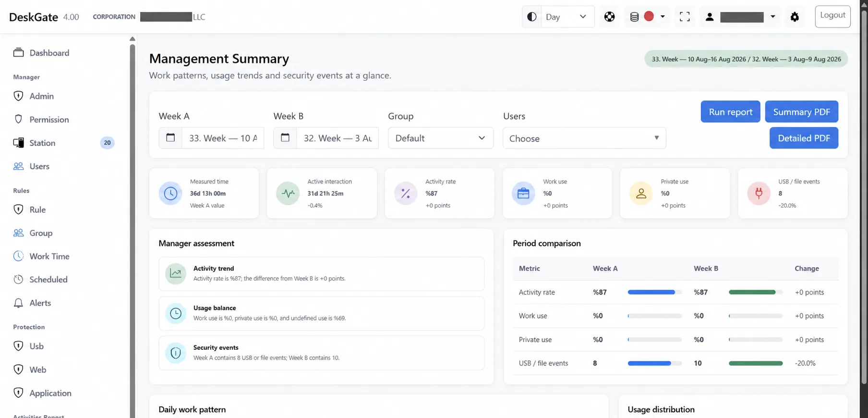Open the Group Default dropdown
Image resolution: width=868 pixels, height=418 pixels.
tap(441, 138)
